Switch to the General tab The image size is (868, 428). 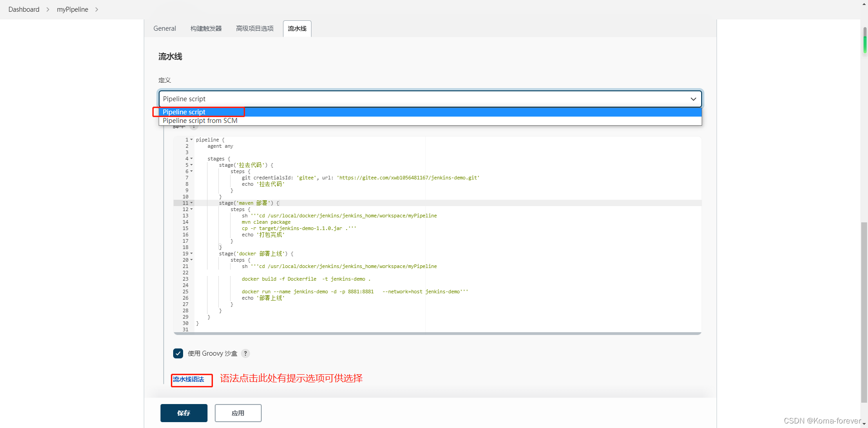point(165,28)
